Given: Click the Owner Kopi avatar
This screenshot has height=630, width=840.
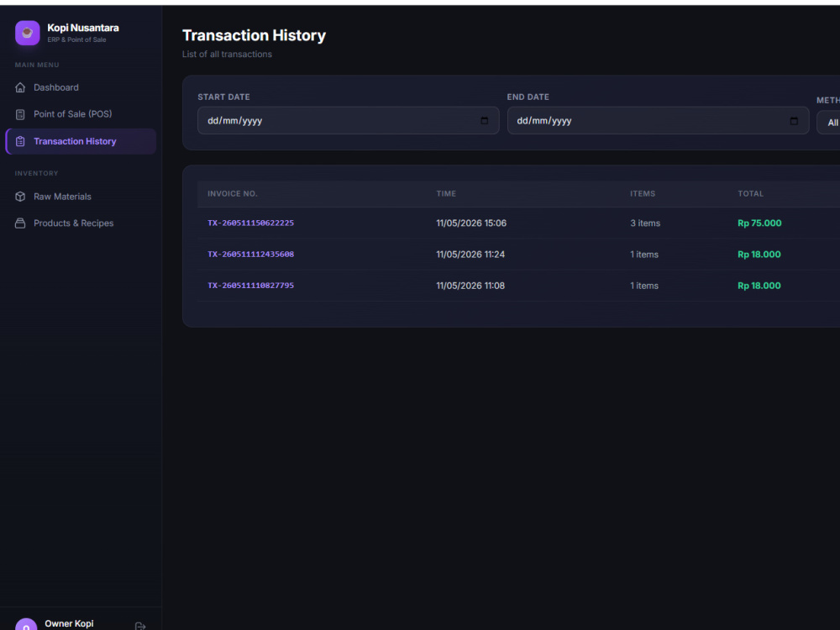Looking at the screenshot, I should (26, 624).
